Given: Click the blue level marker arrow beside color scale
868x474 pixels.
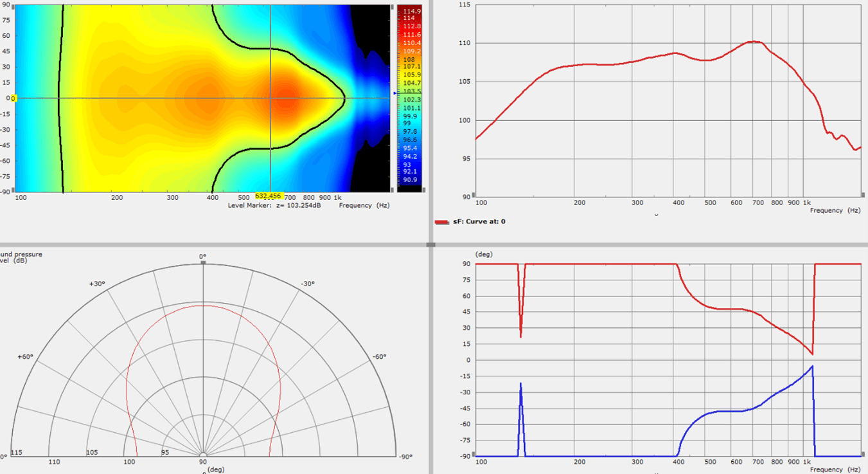Looking at the screenshot, I should click(x=395, y=93).
